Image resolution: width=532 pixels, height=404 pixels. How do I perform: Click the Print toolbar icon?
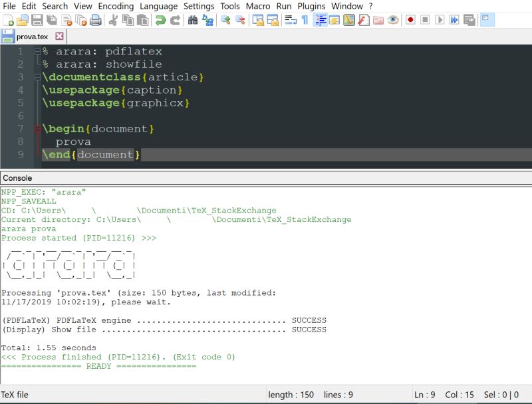96,20
